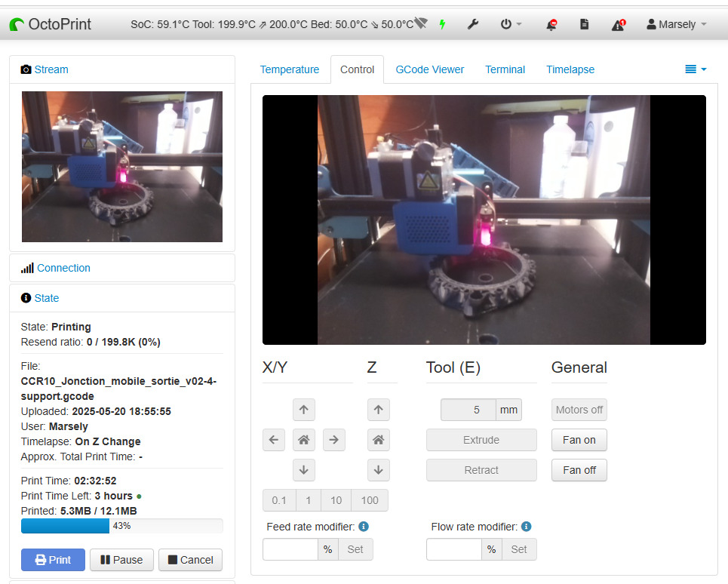
Task: Click the green lightning bolt power icon
Action: pos(443,24)
